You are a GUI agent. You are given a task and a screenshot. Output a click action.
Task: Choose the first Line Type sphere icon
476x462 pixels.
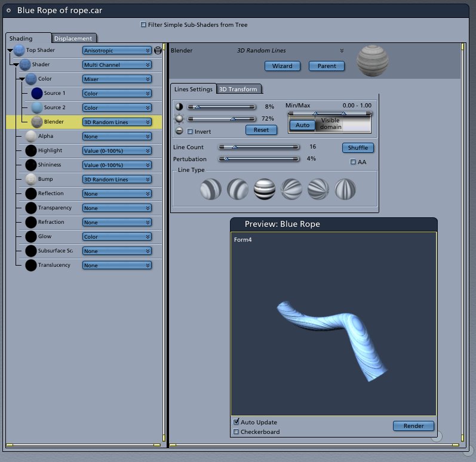(x=210, y=189)
